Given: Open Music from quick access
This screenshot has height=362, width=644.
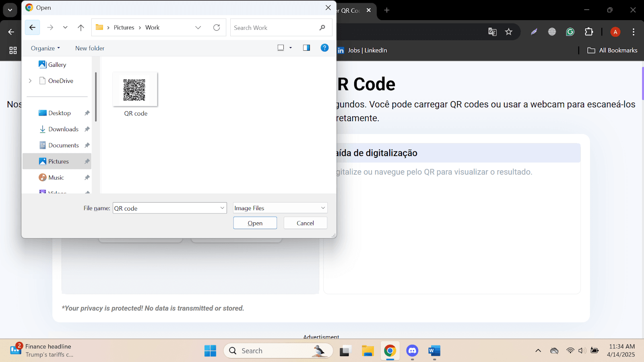Looking at the screenshot, I should tap(52, 178).
